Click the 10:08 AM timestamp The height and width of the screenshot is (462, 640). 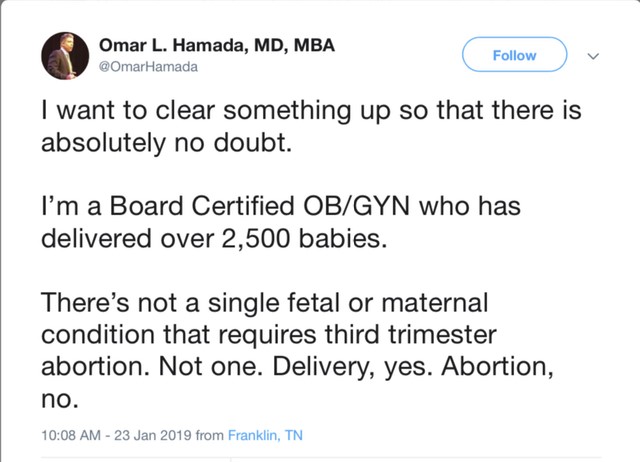point(73,435)
